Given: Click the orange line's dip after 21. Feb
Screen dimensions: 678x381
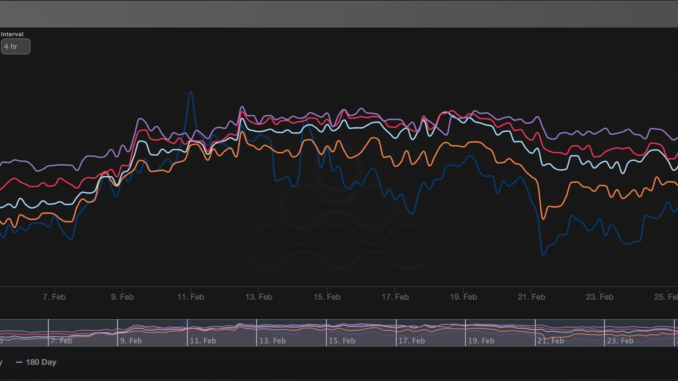Looking at the screenshot, I should coord(544,218).
